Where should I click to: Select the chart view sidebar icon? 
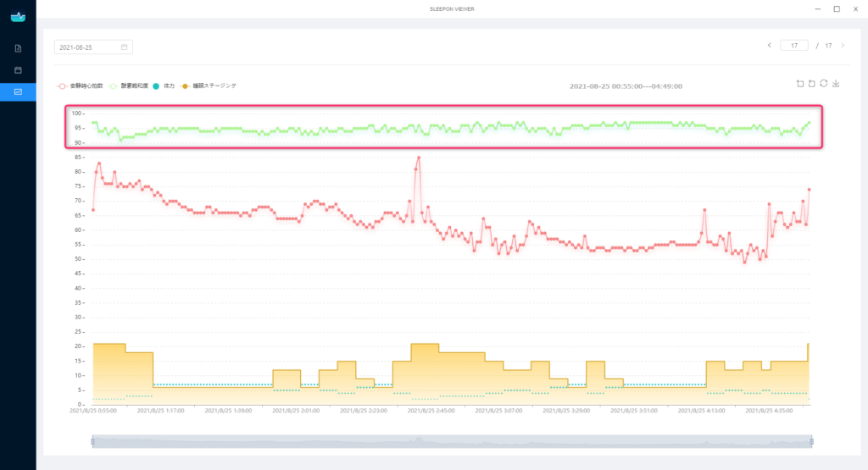[x=18, y=91]
